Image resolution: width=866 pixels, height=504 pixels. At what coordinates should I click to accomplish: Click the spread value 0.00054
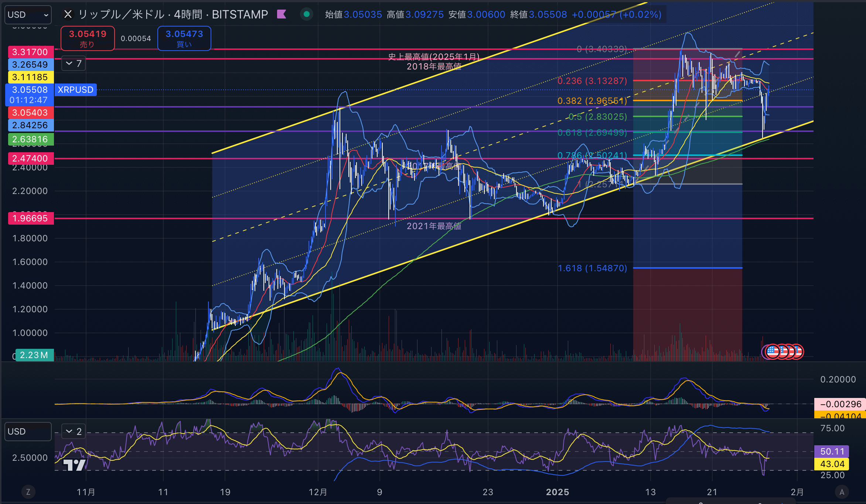(136, 38)
